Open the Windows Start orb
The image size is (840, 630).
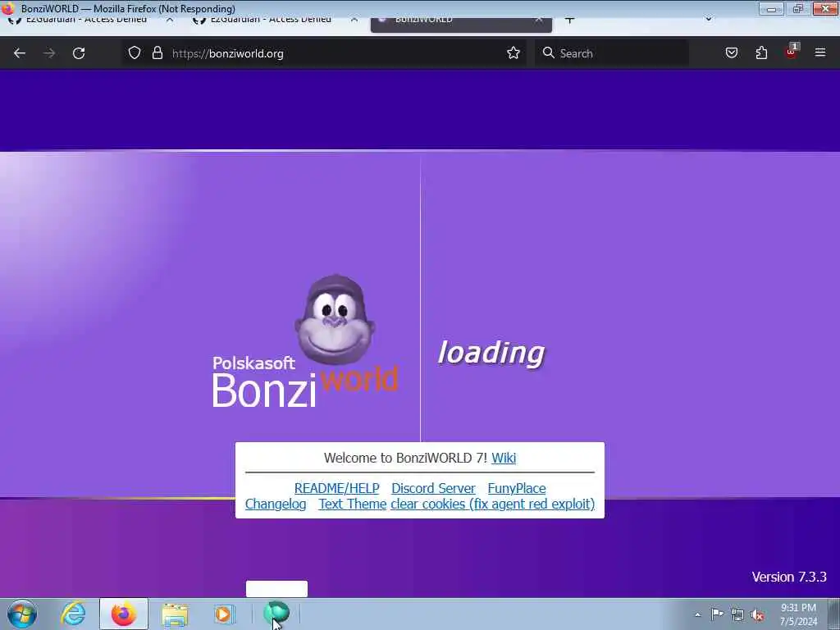point(22,614)
